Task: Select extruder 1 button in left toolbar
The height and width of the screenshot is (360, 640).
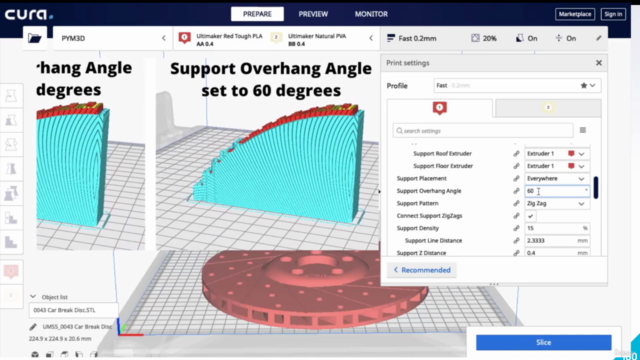Action: coord(11,271)
